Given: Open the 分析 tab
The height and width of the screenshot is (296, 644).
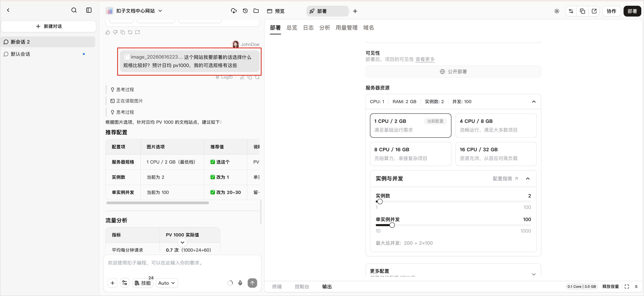Looking at the screenshot, I should [x=325, y=28].
